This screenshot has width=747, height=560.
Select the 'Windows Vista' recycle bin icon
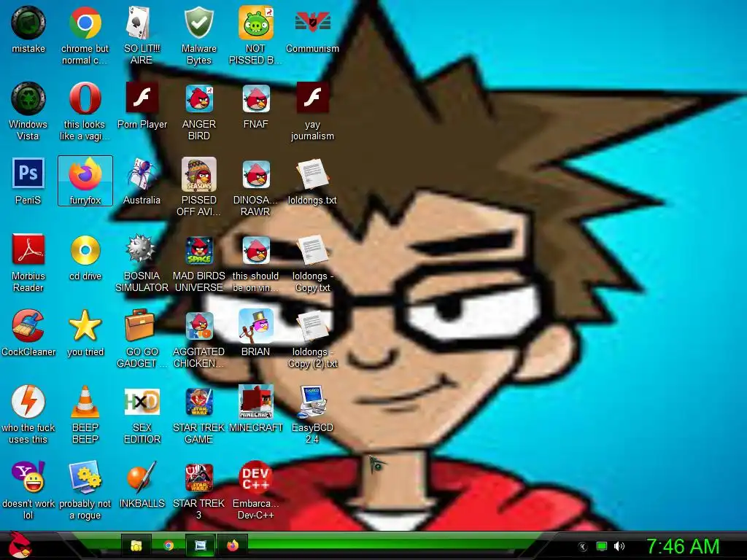28,98
